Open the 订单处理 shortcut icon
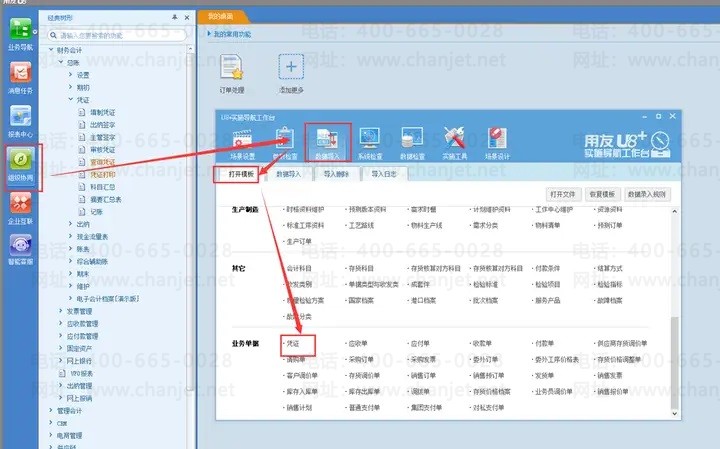Image resolution: width=720 pixels, height=449 pixels. (231, 67)
